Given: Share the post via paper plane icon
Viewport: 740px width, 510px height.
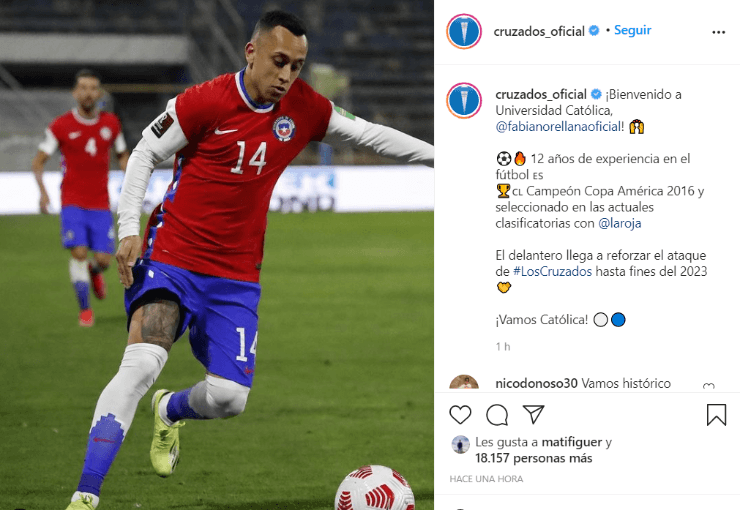Looking at the screenshot, I should point(533,414).
